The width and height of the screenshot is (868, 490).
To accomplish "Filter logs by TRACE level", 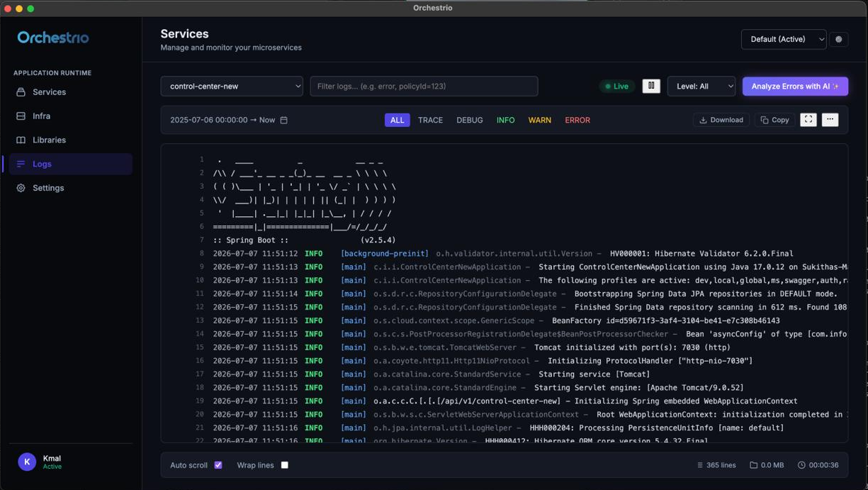I will pos(430,121).
